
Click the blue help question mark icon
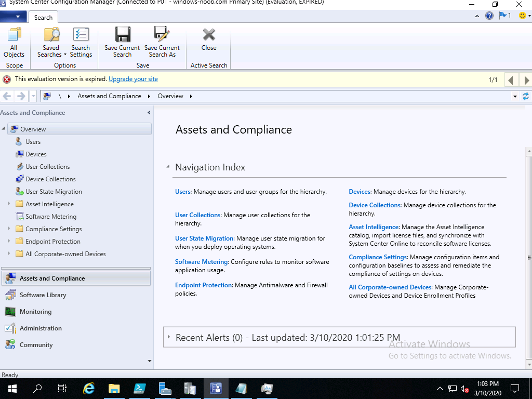point(489,16)
